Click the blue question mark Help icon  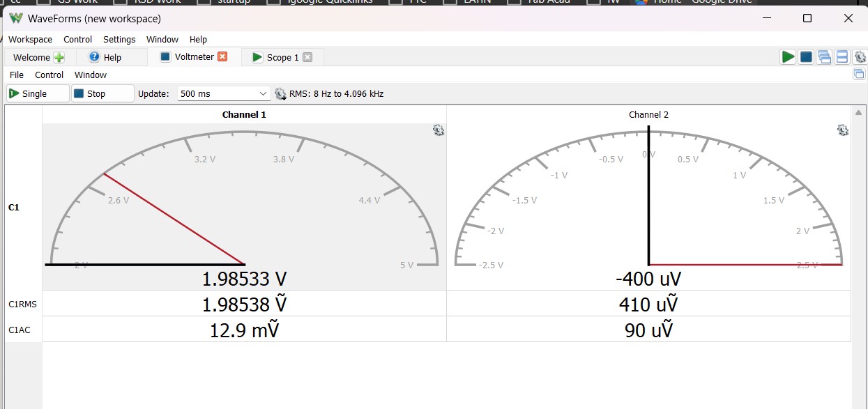[94, 57]
